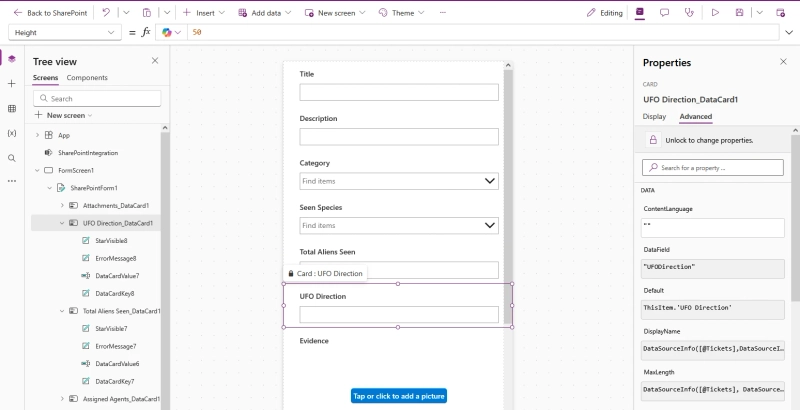Go back to SharePoint

[x=50, y=13]
